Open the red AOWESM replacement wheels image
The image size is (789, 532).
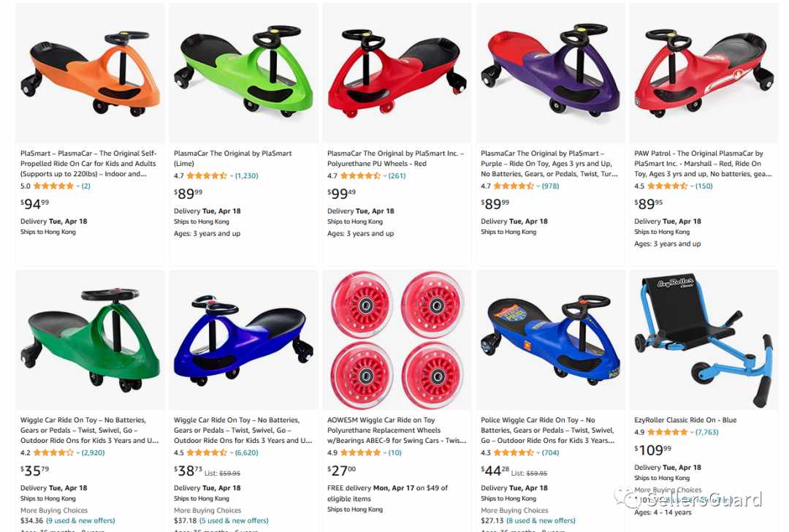point(397,340)
